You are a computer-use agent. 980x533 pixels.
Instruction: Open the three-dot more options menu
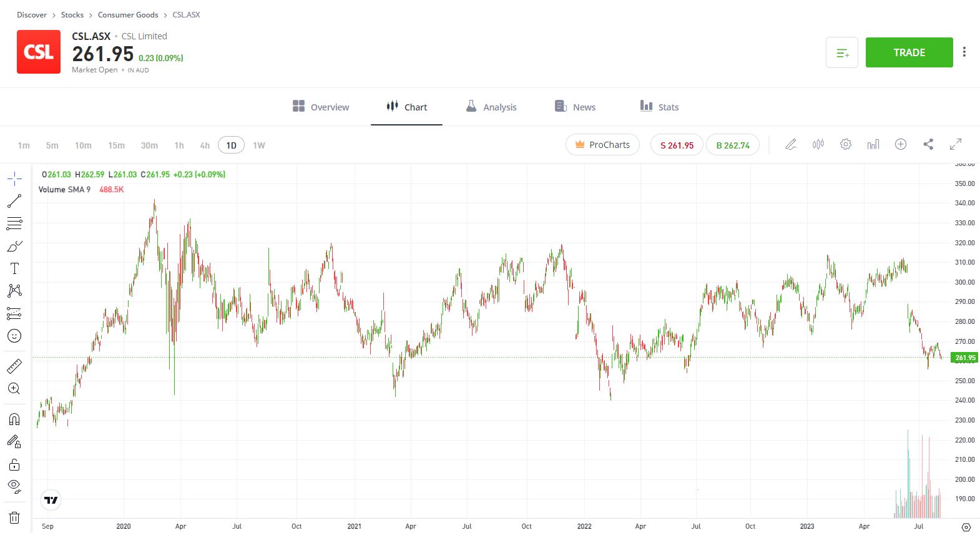[x=964, y=52]
